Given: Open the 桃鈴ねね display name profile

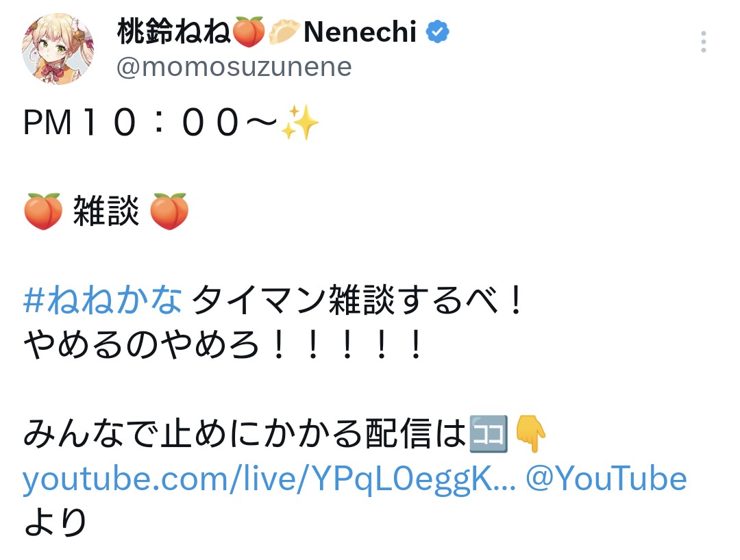Looking at the screenshot, I should pos(174,32).
